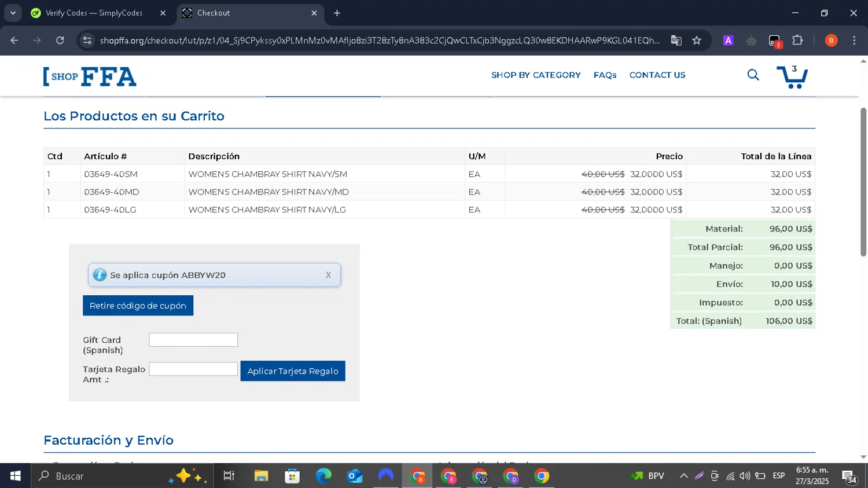Open SHOP BY CATEGORY menu

click(x=536, y=75)
